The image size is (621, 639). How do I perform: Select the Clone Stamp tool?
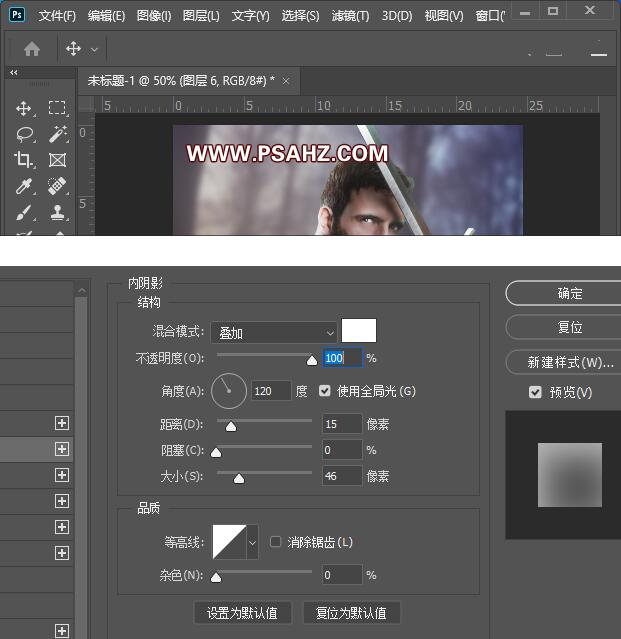(57, 212)
